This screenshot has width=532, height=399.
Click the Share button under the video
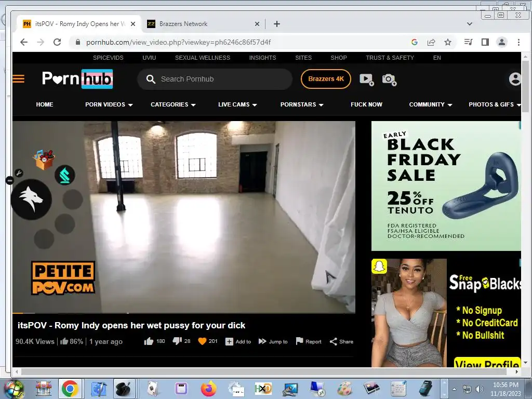click(x=341, y=342)
